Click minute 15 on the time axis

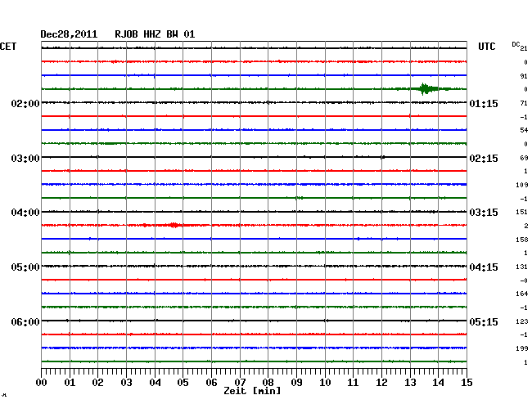tap(467, 382)
